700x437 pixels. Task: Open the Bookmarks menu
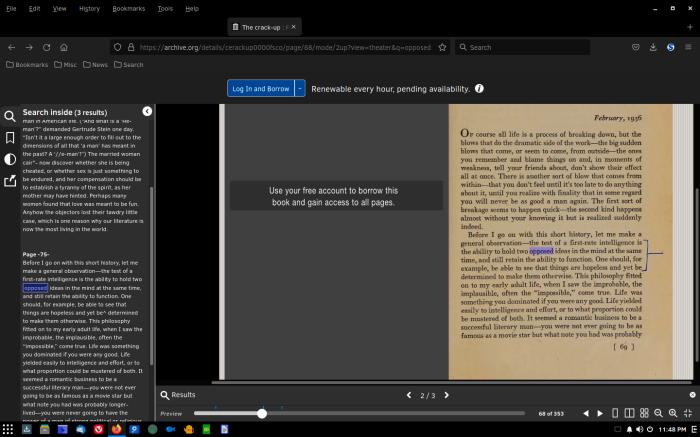click(129, 8)
